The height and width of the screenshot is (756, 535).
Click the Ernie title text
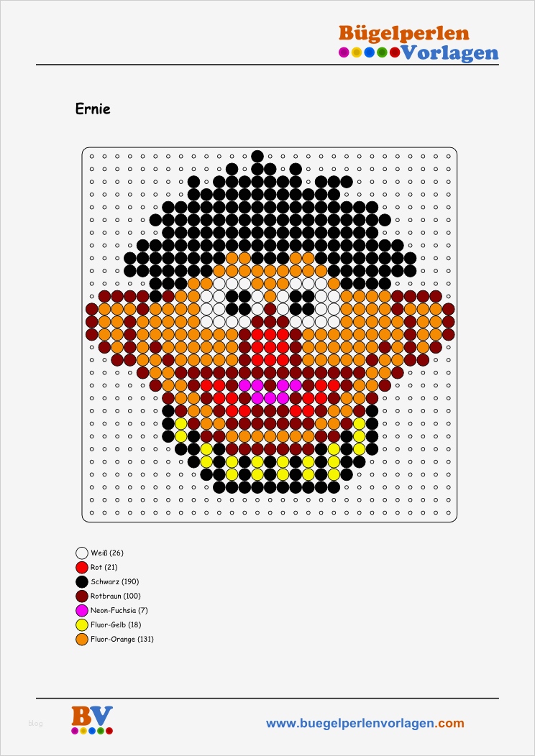(93, 109)
